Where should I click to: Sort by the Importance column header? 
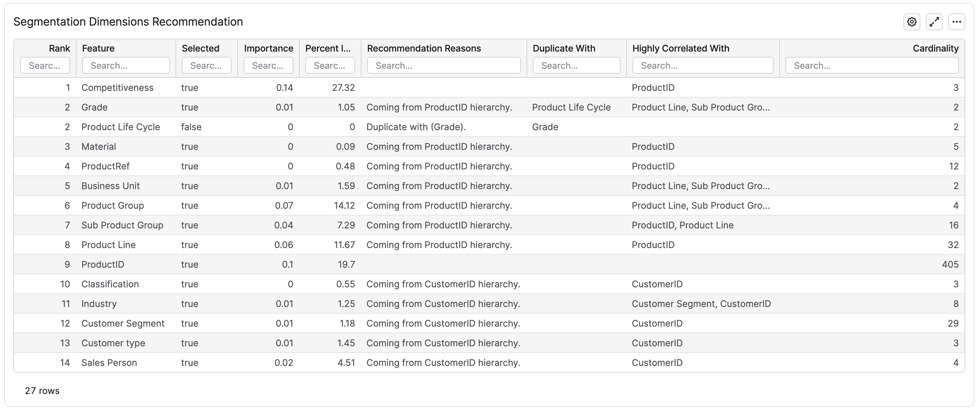click(268, 48)
